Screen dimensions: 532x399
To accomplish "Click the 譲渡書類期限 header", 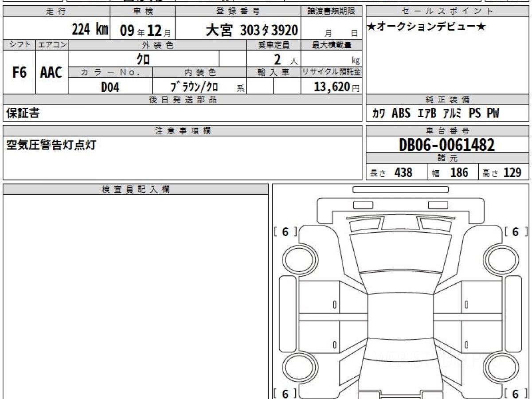I will click(331, 12).
